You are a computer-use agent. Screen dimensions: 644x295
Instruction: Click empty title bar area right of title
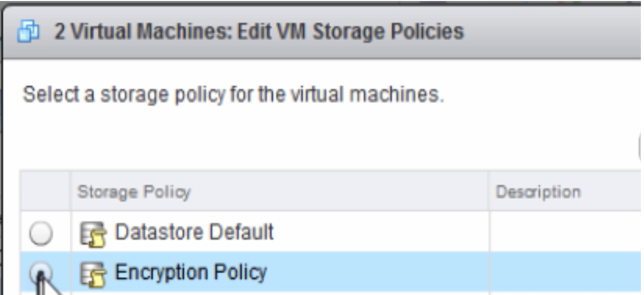tap(553, 32)
